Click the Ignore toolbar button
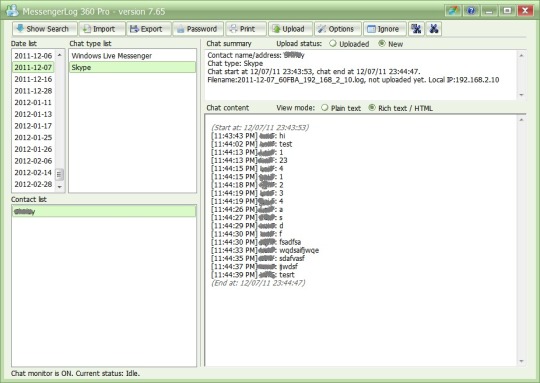 click(x=385, y=29)
